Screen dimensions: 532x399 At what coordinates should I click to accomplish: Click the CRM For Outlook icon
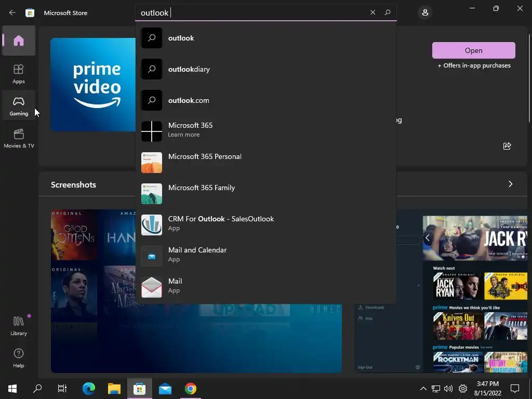click(x=152, y=225)
